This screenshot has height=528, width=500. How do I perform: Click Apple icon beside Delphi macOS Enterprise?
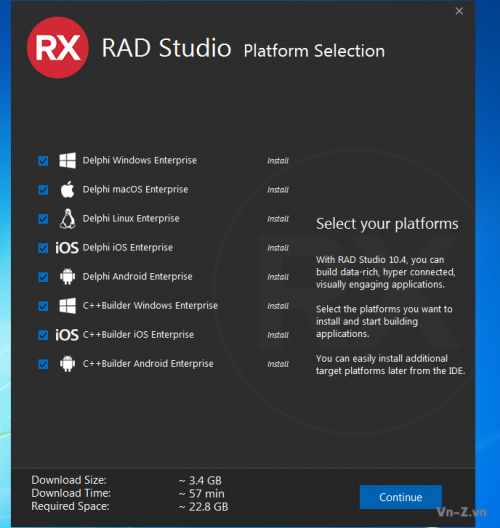[67, 189]
